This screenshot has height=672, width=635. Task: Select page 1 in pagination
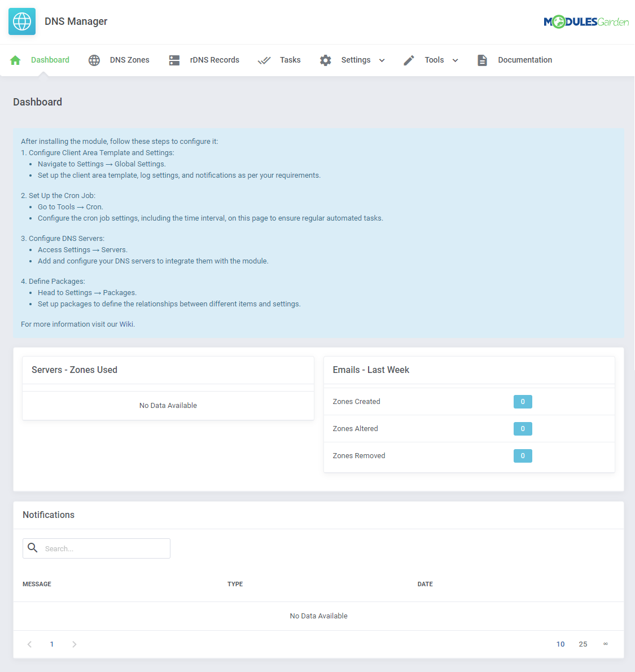pyautogui.click(x=52, y=644)
